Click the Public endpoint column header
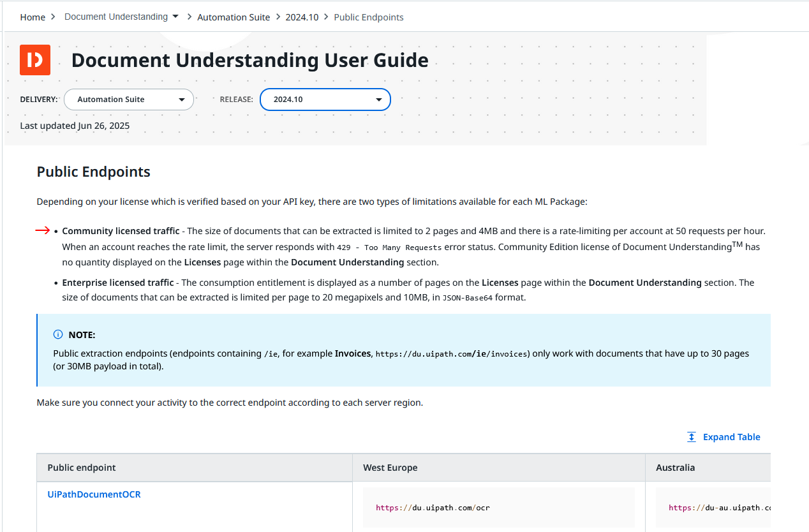Image resolution: width=809 pixels, height=532 pixels. (82, 468)
